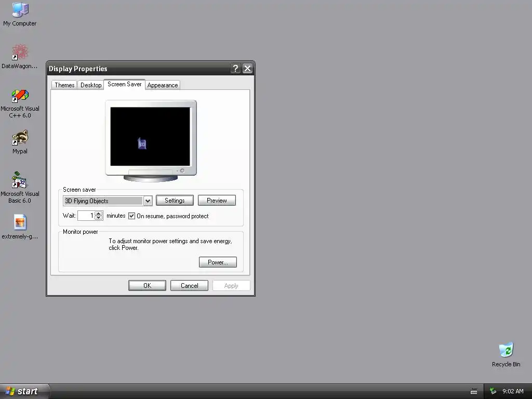The image size is (532, 399).
Task: Click the screen saver Settings button
Action: 175,201
